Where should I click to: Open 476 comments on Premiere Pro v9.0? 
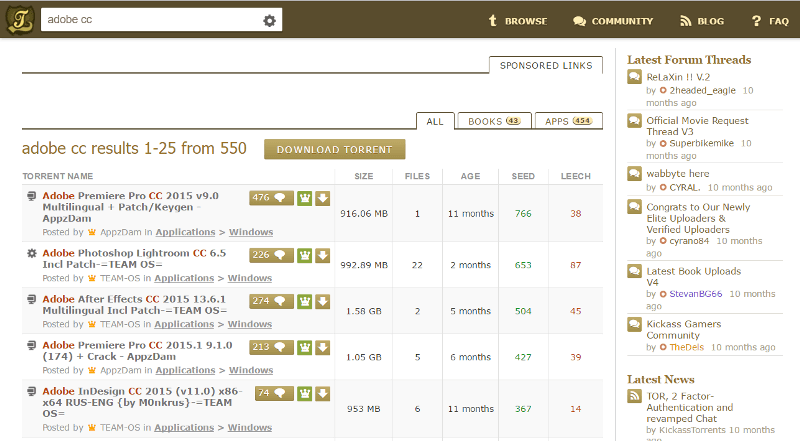pos(269,198)
